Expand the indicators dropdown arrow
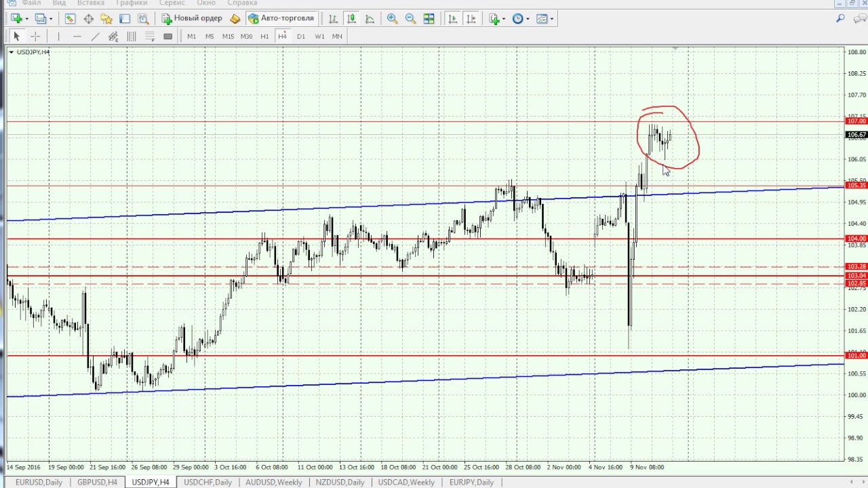868x488 pixels. tap(504, 19)
